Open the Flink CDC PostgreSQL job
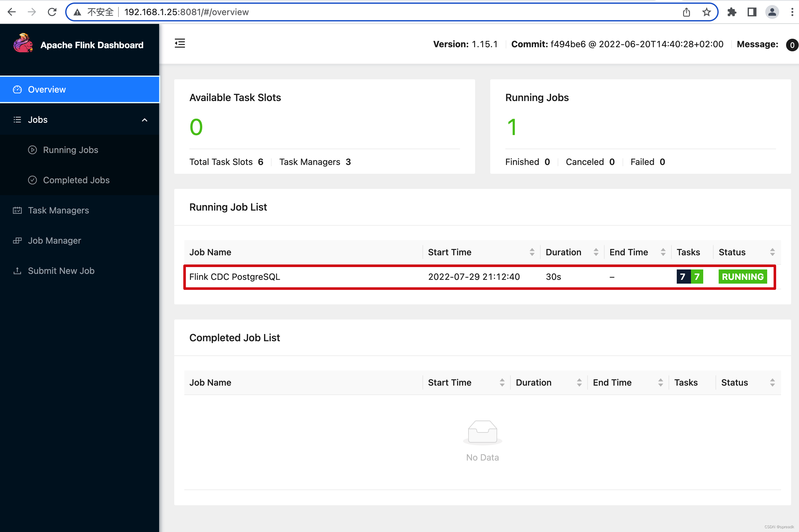Screen dimensions: 799x532 [235, 277]
